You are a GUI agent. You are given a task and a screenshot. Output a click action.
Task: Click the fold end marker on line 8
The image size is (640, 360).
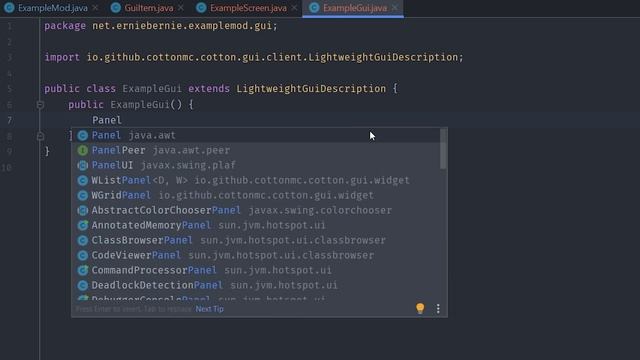pos(40,136)
